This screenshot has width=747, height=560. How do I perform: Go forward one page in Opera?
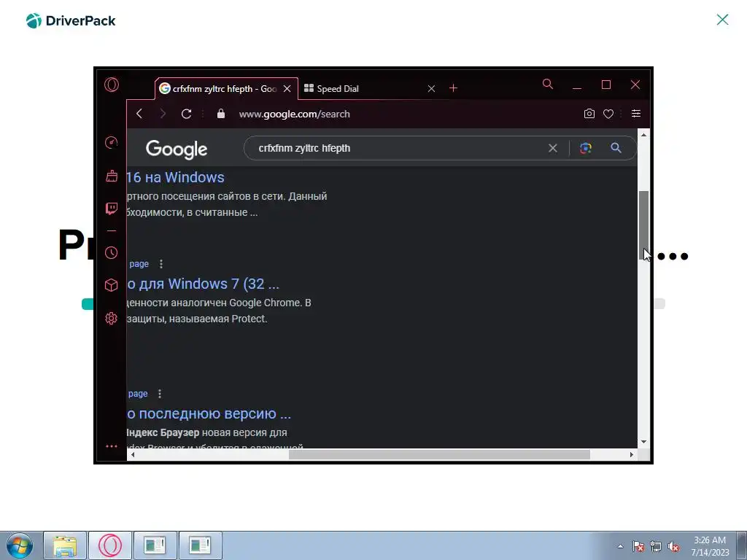[163, 113]
